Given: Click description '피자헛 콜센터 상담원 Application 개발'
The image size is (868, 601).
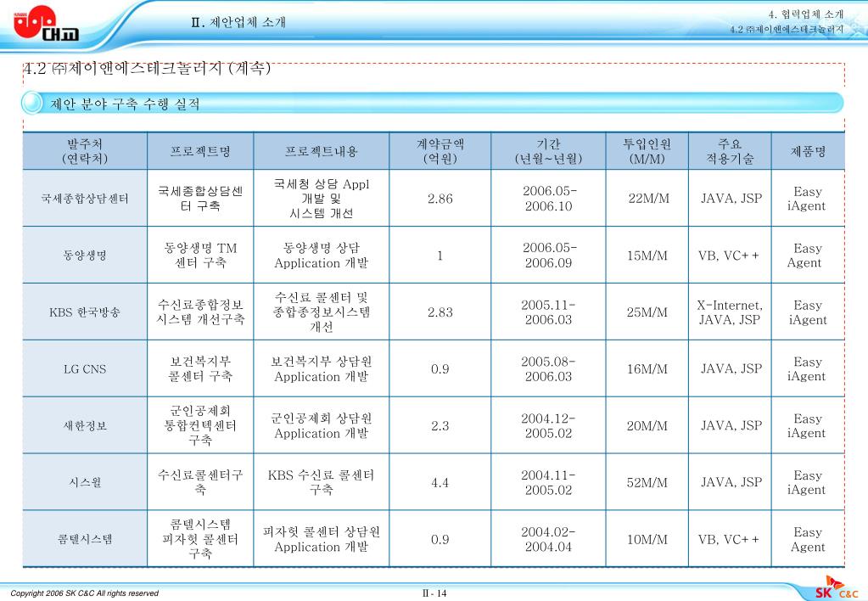Looking at the screenshot, I should (x=321, y=539).
